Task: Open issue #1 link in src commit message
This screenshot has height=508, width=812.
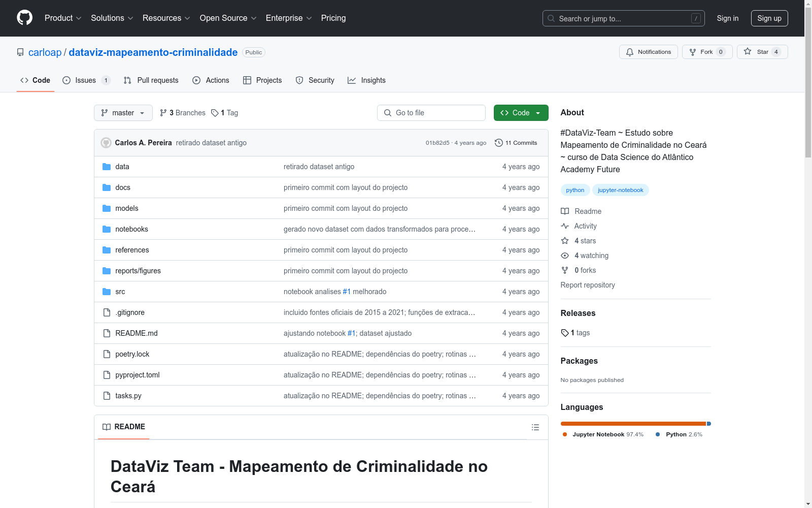Action: coord(347,292)
